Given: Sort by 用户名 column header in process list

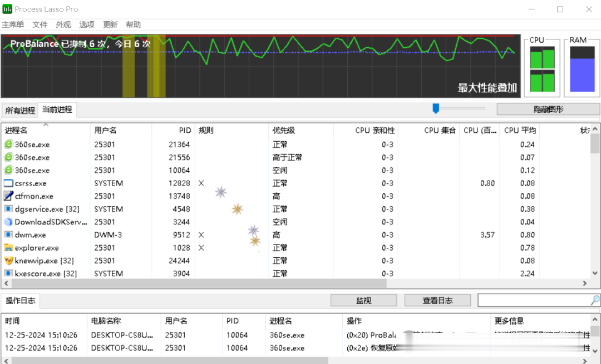Looking at the screenshot, I should [x=121, y=130].
